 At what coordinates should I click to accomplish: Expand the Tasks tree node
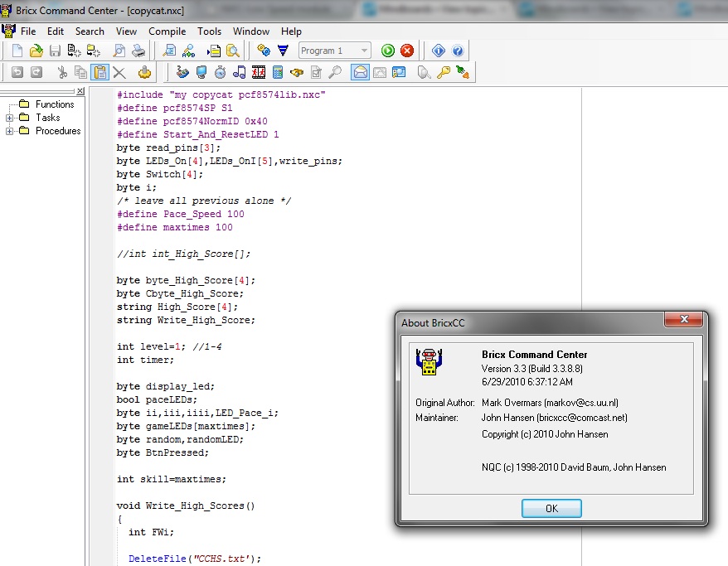pos(10,118)
